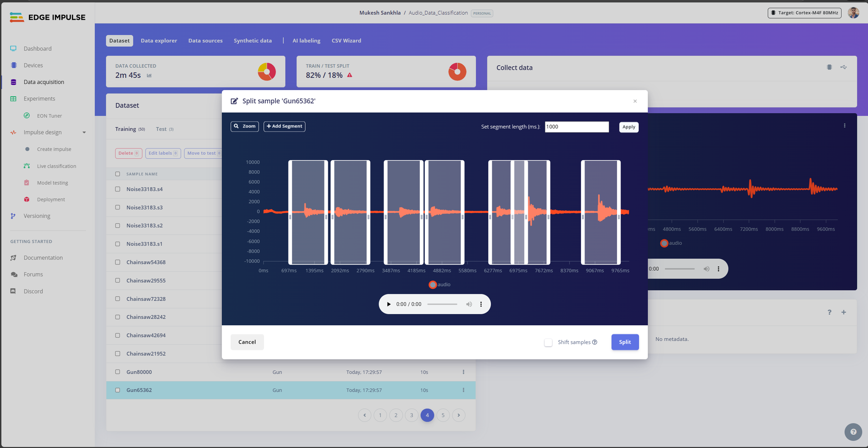Switch to the Data explorer tab
The width and height of the screenshot is (868, 448).
coord(159,41)
